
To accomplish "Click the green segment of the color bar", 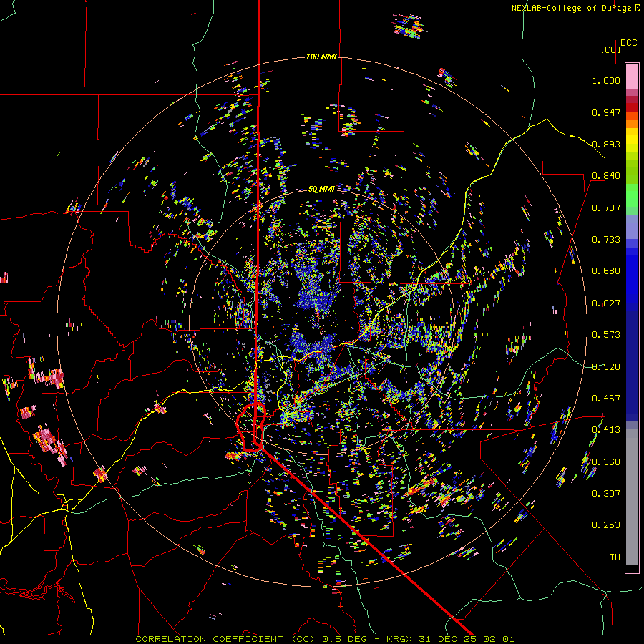I will coord(632,195).
